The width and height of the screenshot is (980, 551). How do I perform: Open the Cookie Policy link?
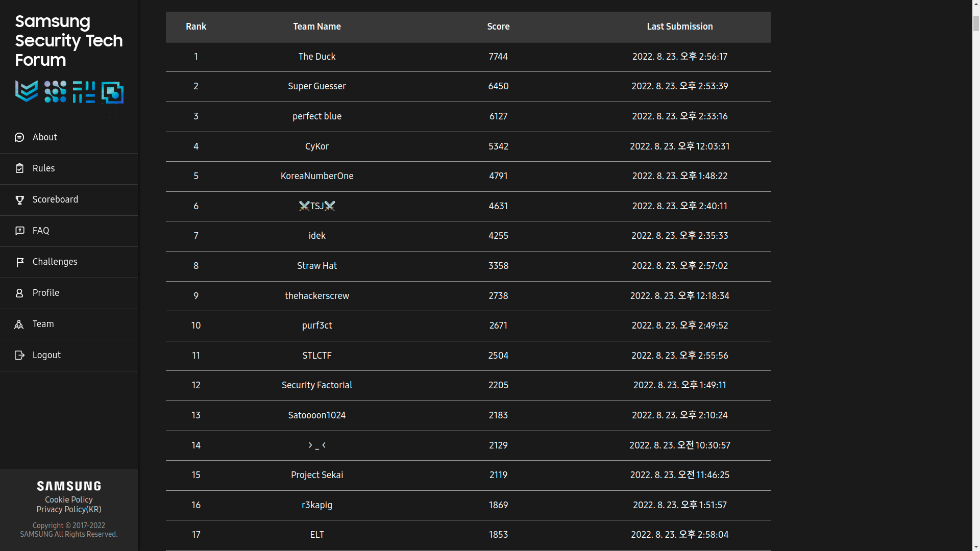[68, 500]
